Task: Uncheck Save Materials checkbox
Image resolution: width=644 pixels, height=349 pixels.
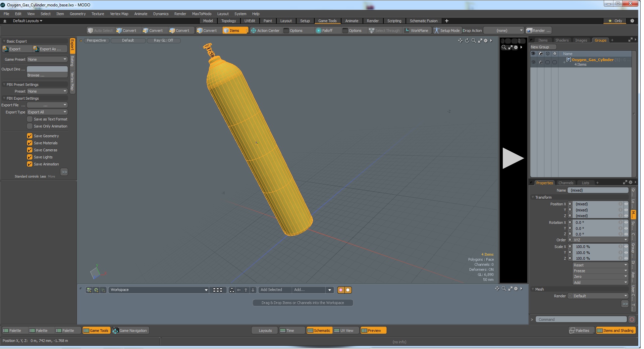Action: click(x=30, y=143)
